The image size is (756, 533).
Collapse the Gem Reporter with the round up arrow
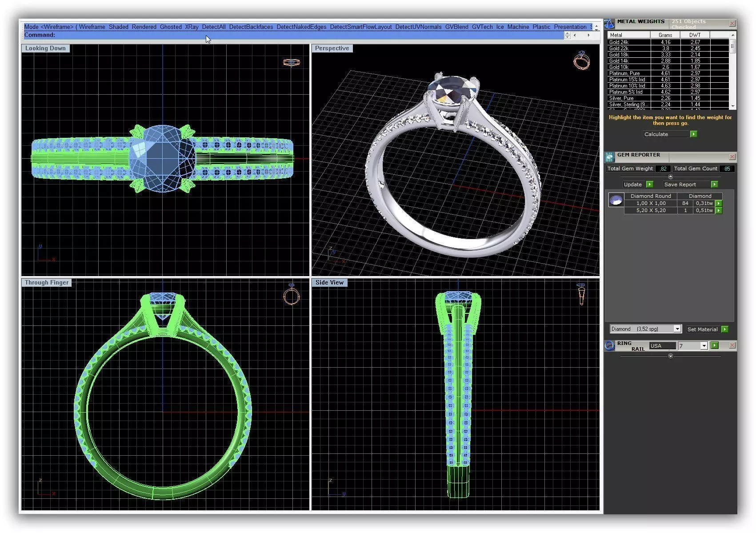[x=670, y=176]
